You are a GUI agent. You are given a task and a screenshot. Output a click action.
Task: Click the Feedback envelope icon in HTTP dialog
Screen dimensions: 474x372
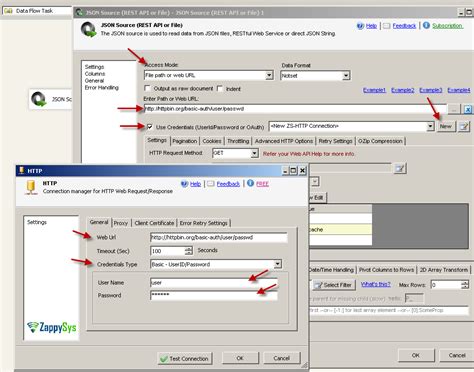[211, 184]
